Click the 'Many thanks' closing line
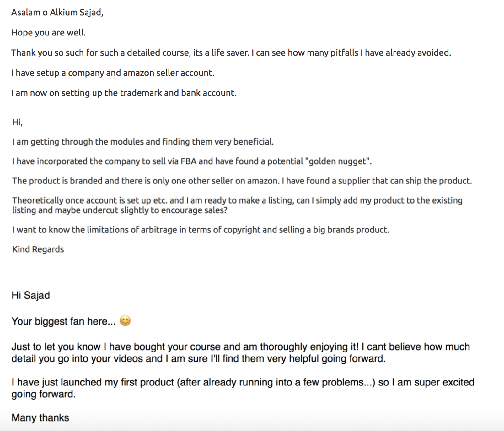The height and width of the screenshot is (431, 504). click(40, 418)
